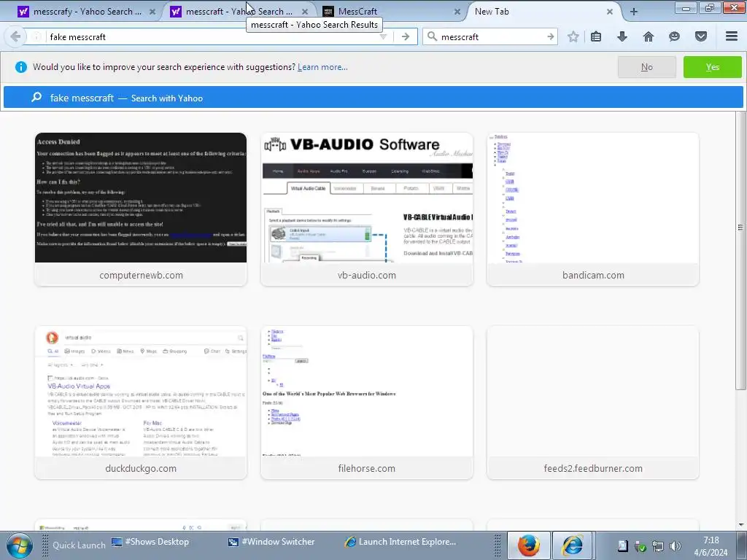Close the New Tab tab

[x=610, y=12]
